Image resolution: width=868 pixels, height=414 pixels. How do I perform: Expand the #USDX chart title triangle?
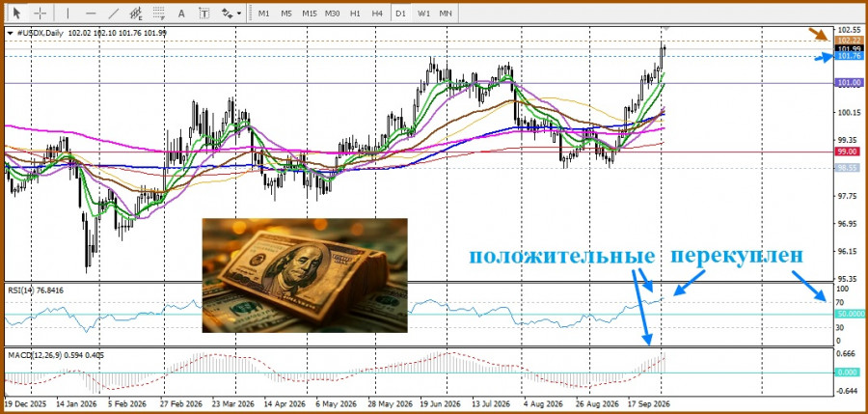(x=10, y=33)
